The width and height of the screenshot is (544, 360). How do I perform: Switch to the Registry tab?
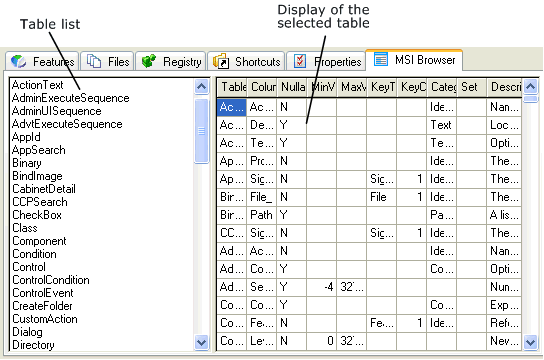point(171,61)
